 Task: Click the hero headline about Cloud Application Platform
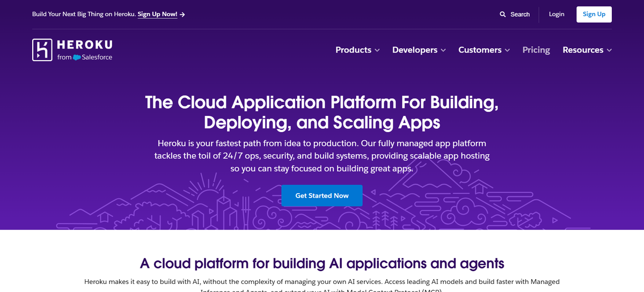(322, 112)
